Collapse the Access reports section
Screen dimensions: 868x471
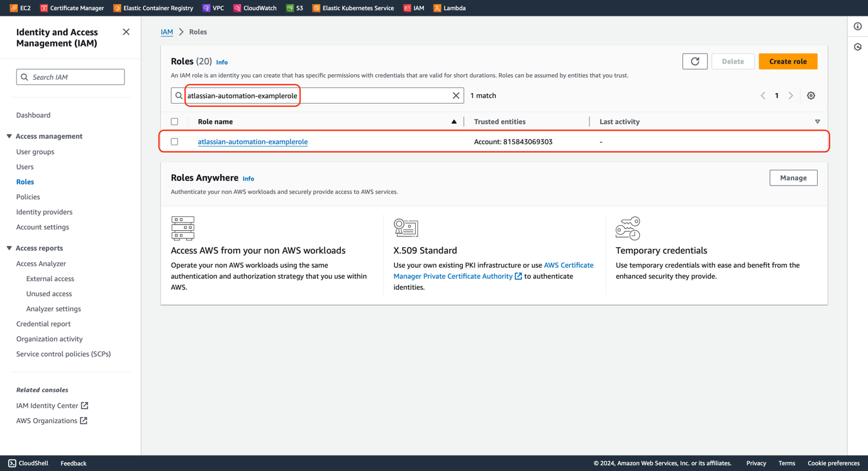click(x=9, y=248)
